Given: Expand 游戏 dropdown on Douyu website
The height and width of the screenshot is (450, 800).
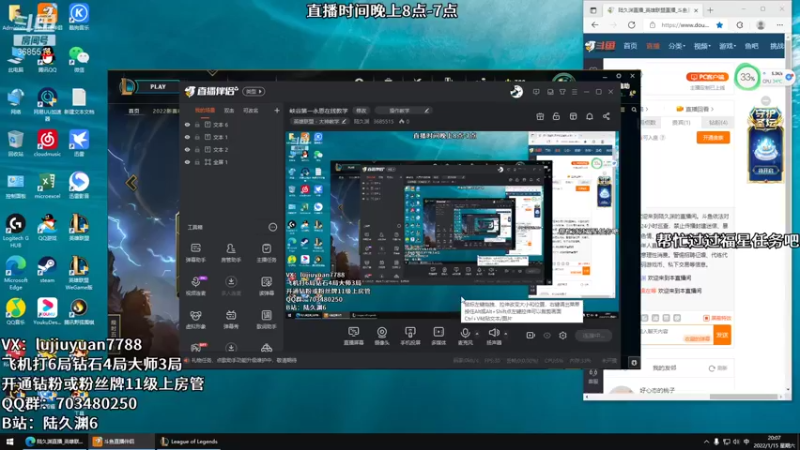Looking at the screenshot, I should (728, 46).
